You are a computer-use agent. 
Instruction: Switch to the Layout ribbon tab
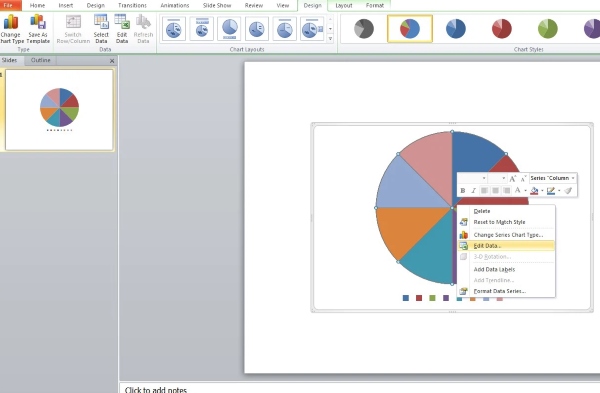pos(344,5)
